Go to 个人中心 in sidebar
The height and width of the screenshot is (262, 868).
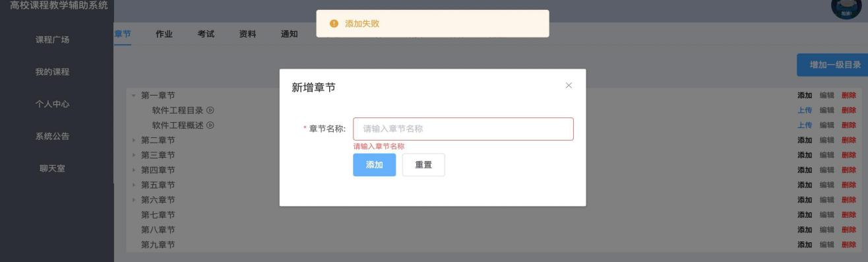53,104
